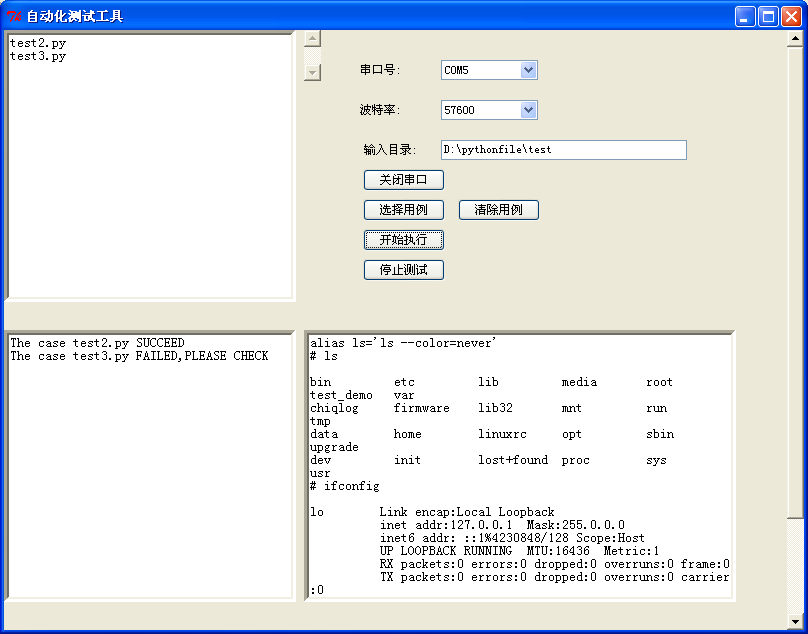Click 'lost+found' in the serial output
This screenshot has width=808, height=634.
(x=513, y=460)
